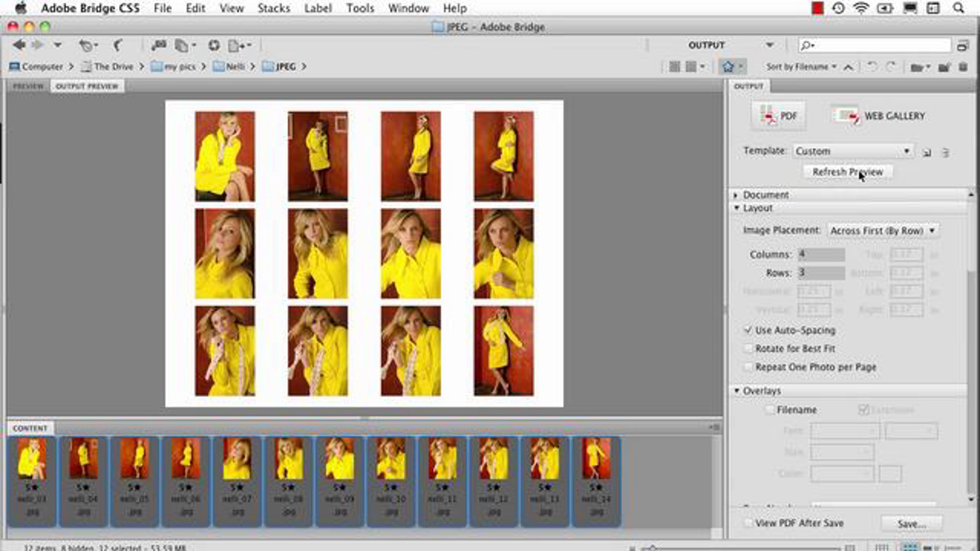
Task: Switch to the Preview tab
Action: click(28, 86)
